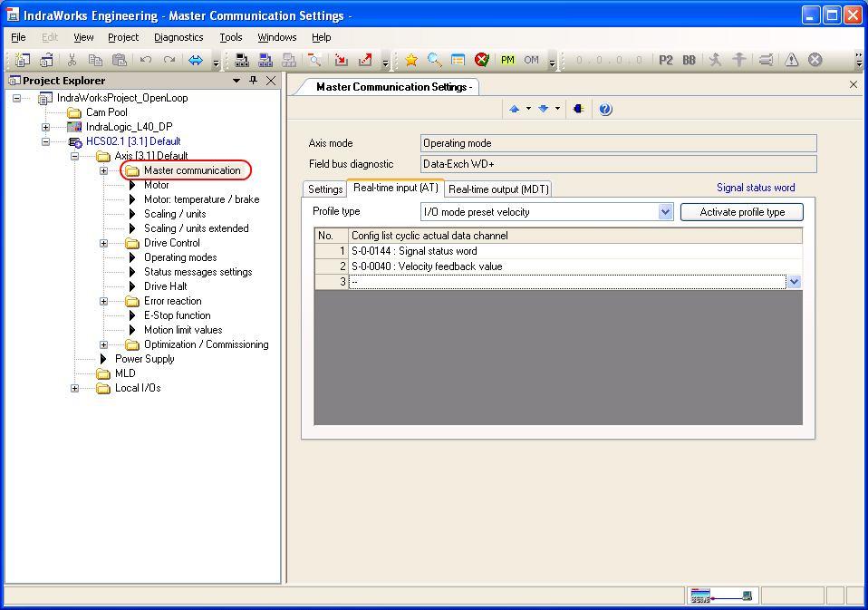This screenshot has width=868, height=610.
Task: Select the Real-time input (AT) tab
Action: tap(395, 188)
